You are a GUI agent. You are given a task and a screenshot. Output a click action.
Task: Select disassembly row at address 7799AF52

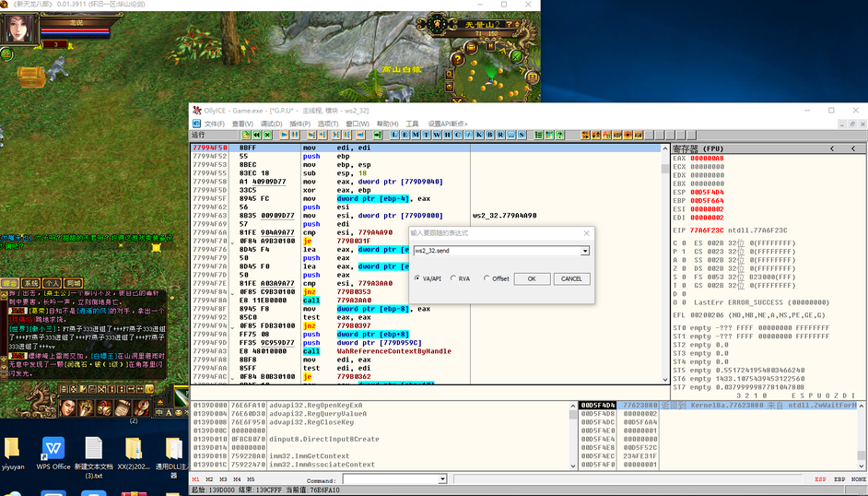coord(427,157)
